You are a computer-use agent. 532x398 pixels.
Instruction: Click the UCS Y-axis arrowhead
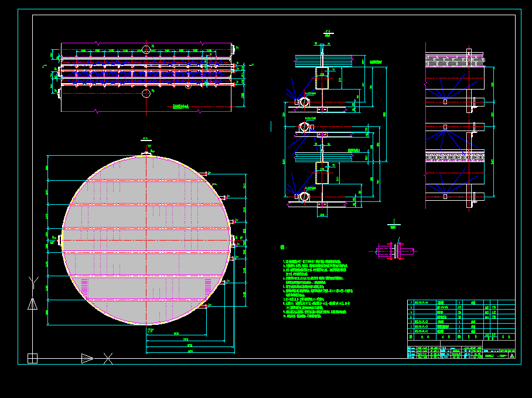[32, 304]
